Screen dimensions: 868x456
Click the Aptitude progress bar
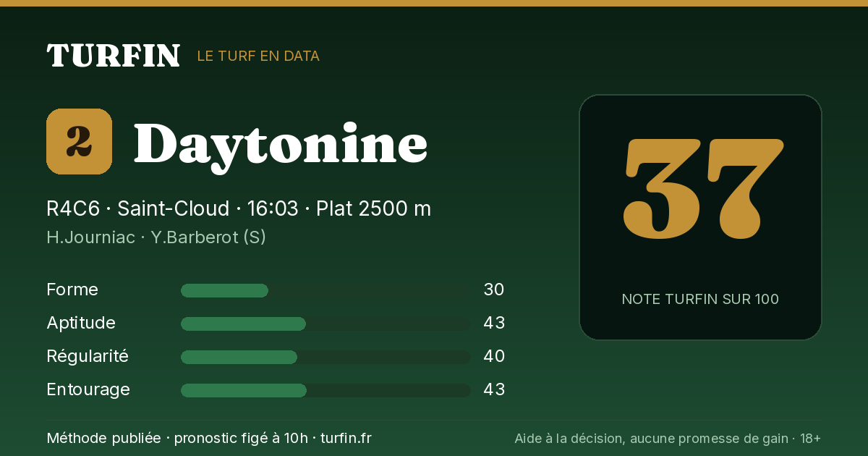pos(325,324)
